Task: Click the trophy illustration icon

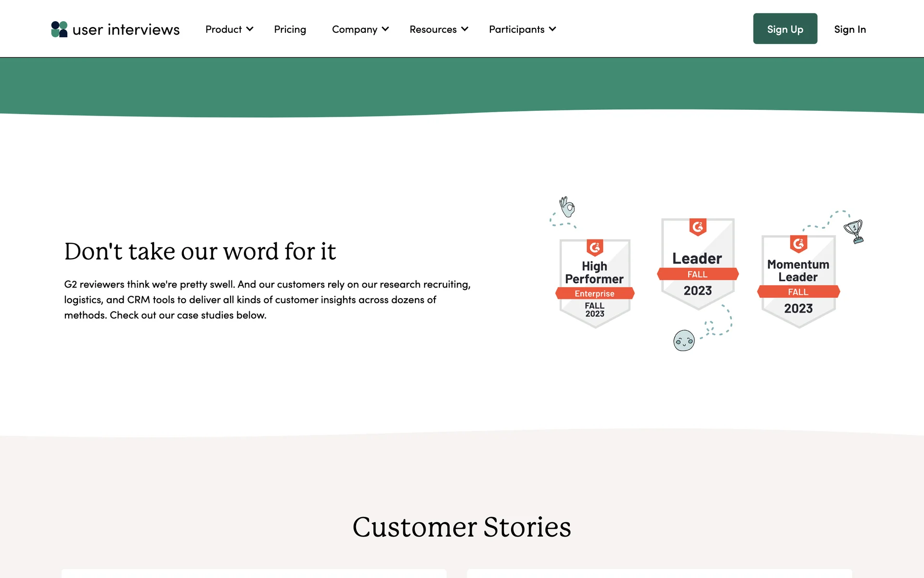Action: pos(854,231)
